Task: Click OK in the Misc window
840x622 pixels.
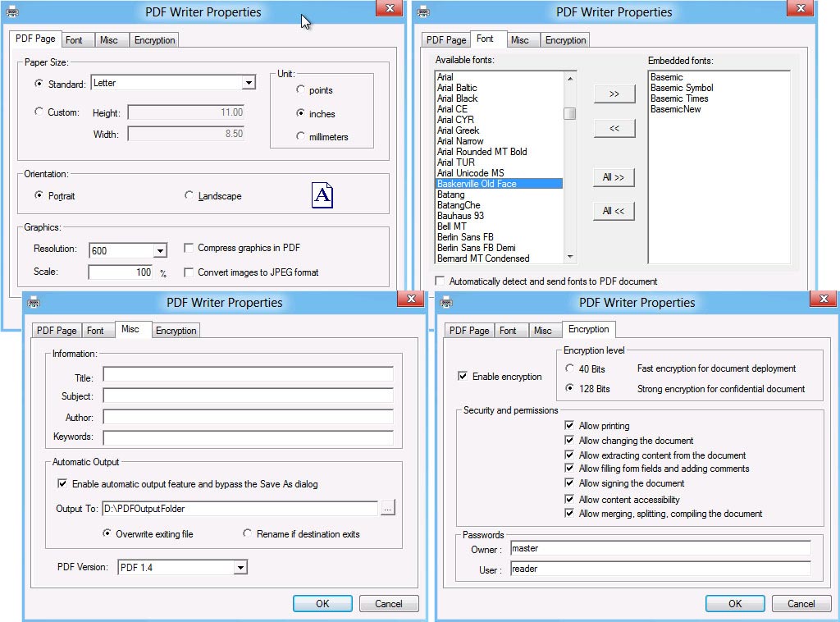Action: click(322, 603)
